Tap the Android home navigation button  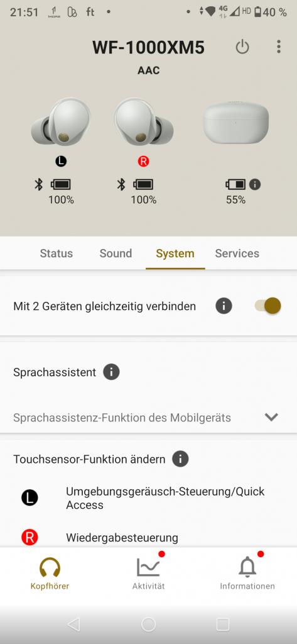[x=148, y=625]
